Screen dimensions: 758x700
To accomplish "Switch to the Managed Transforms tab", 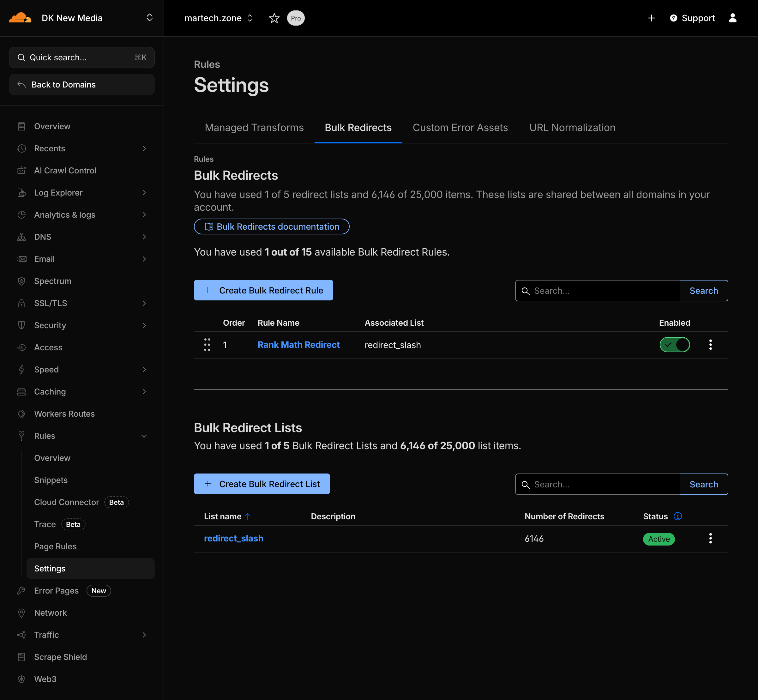I will point(254,128).
